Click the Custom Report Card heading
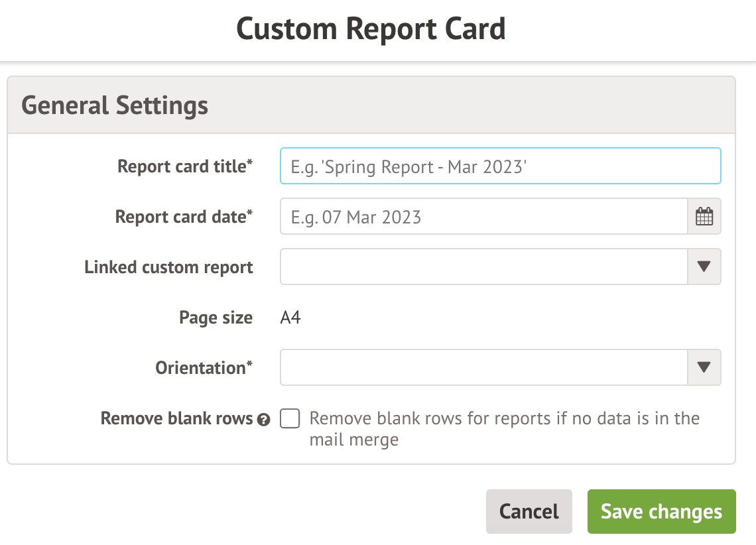756x545 pixels. pyautogui.click(x=371, y=29)
